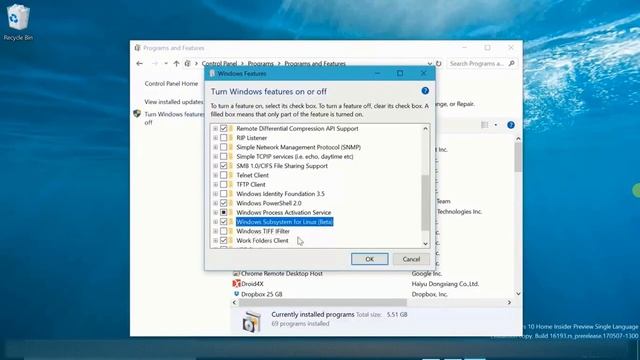640x360 pixels.
Task: Click the programs list scroll right arrow
Action: pyautogui.click(x=509, y=302)
